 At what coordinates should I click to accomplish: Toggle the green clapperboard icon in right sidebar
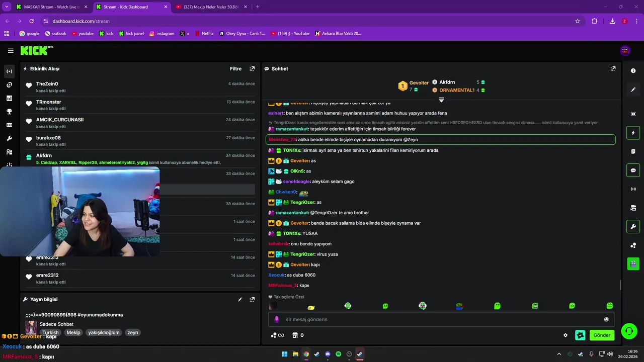633,263
